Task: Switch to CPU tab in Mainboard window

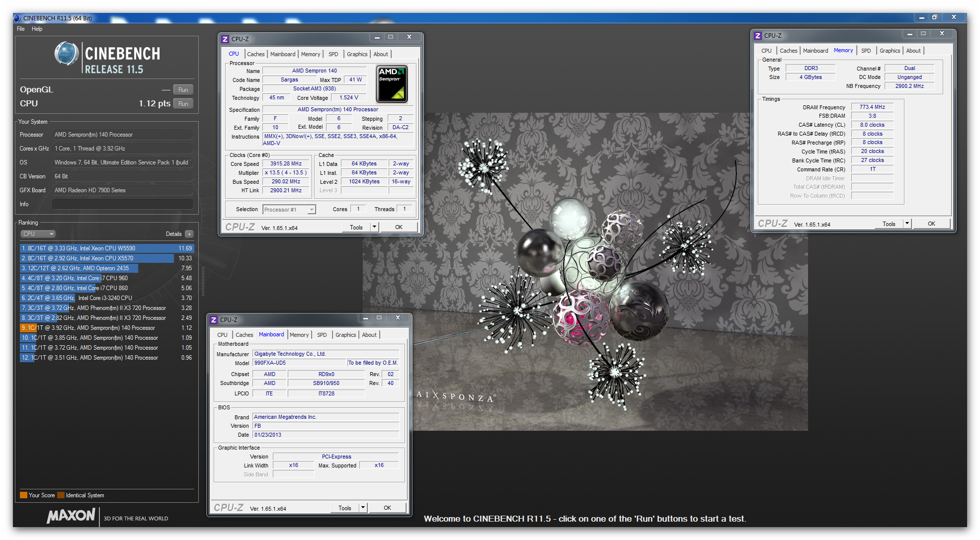Action: (222, 335)
